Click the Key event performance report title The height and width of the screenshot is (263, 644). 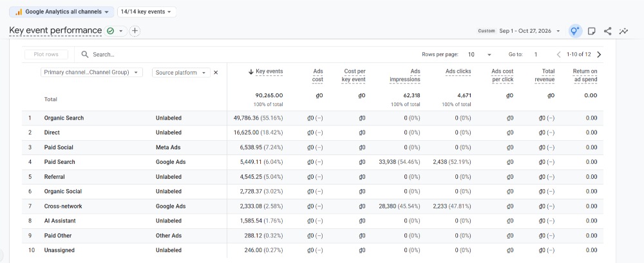pyautogui.click(x=55, y=31)
